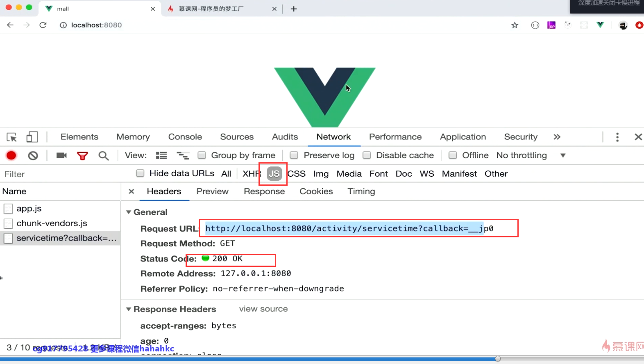Click view source for response headers
Viewport: 644px width, 364px height.
point(263,309)
